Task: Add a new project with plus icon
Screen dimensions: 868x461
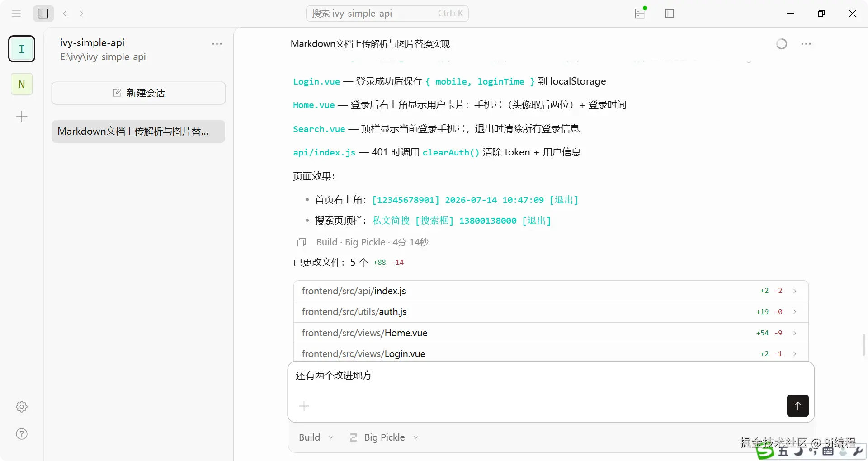Action: coord(22,117)
